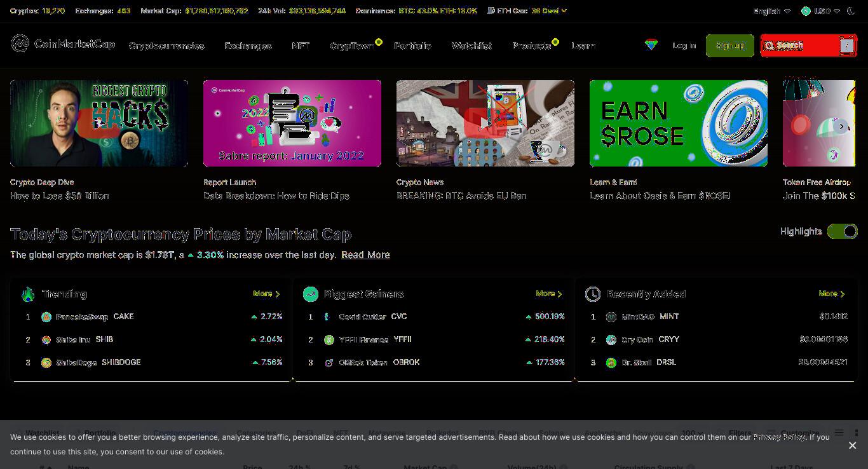
Task: Click the ETH Gas pump icon
Action: [491, 11]
